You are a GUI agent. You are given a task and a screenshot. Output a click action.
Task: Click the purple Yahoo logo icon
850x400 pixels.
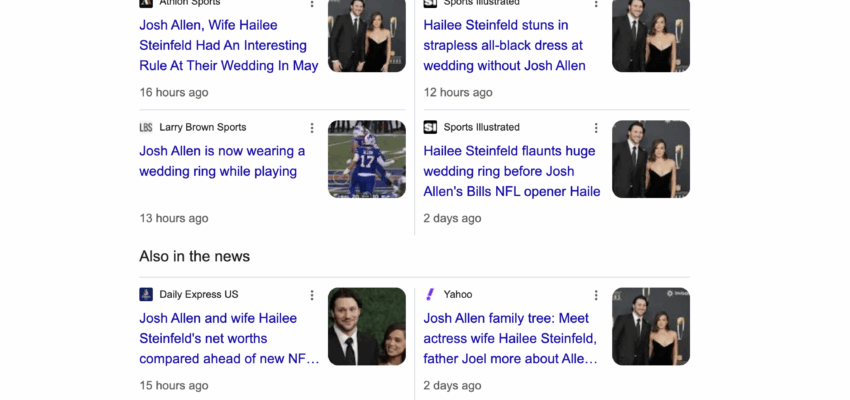(x=430, y=295)
